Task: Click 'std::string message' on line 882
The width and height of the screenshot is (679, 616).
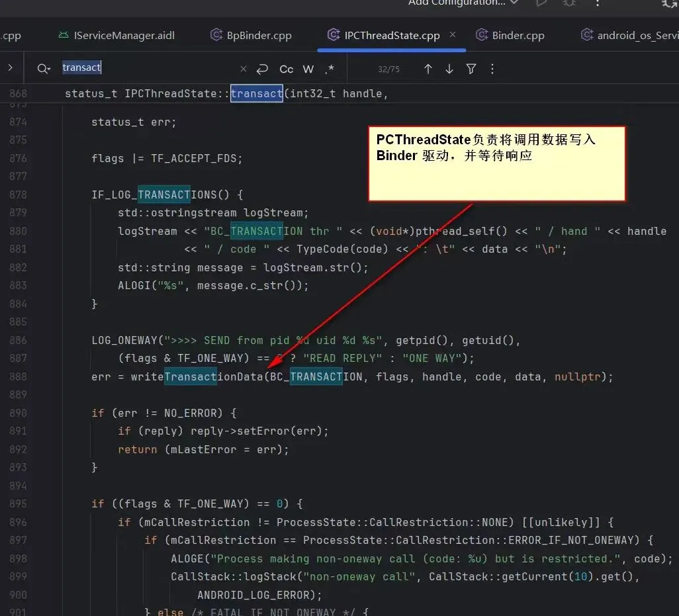Action: [x=180, y=267]
